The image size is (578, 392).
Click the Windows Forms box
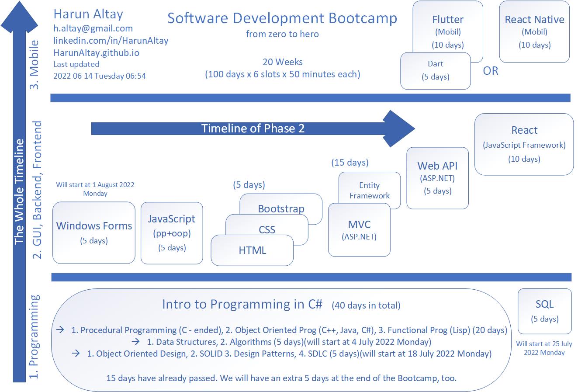pyautogui.click(x=94, y=232)
